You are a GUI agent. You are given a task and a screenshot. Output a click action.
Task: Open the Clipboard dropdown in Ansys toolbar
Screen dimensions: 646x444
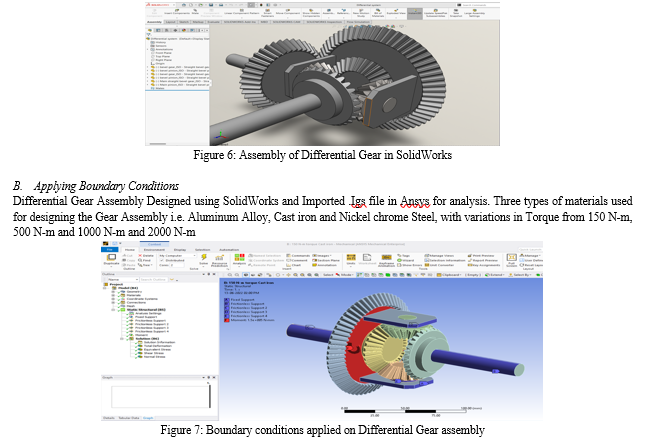pos(449,275)
